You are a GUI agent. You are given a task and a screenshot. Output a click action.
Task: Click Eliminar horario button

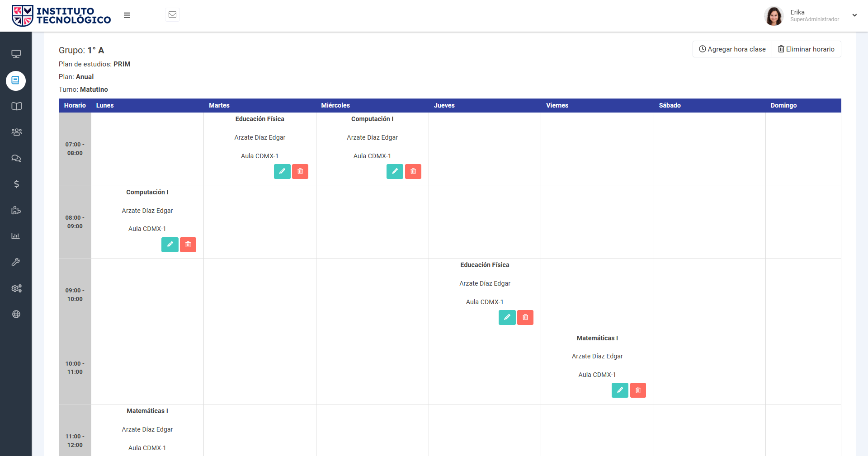tap(807, 49)
